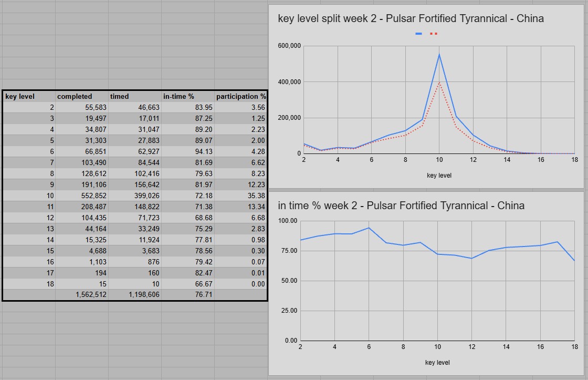Select the participation cell showing 35.38
Image resolution: width=588 pixels, height=380 pixels.
[241, 196]
